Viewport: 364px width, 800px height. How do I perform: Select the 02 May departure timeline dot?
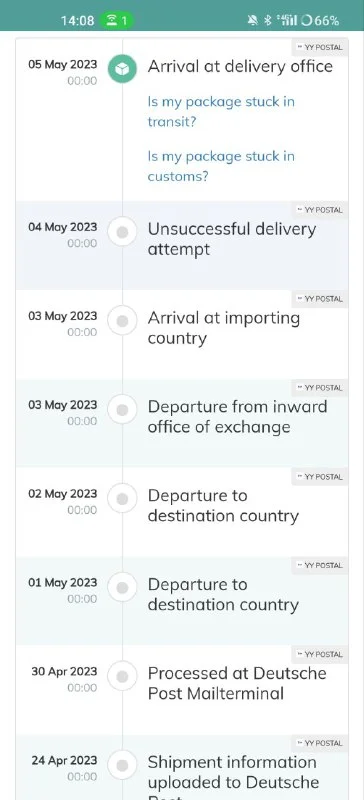click(x=122, y=498)
